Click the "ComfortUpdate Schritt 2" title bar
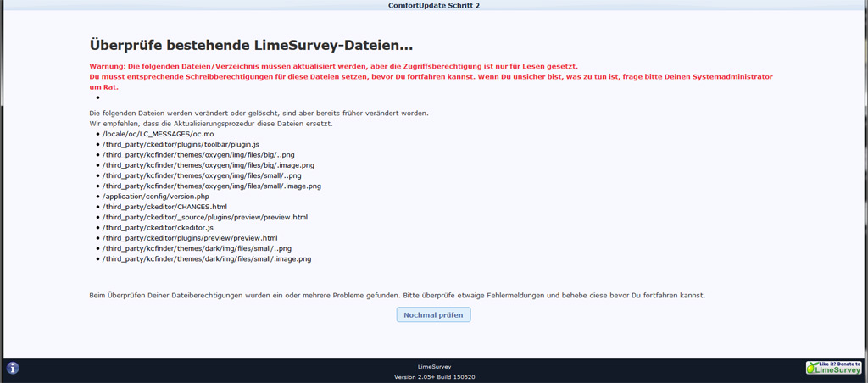868x383 pixels. [x=433, y=5]
